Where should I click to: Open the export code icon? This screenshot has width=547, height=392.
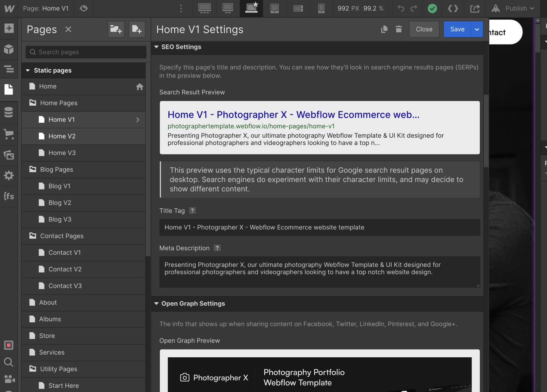tap(453, 8)
